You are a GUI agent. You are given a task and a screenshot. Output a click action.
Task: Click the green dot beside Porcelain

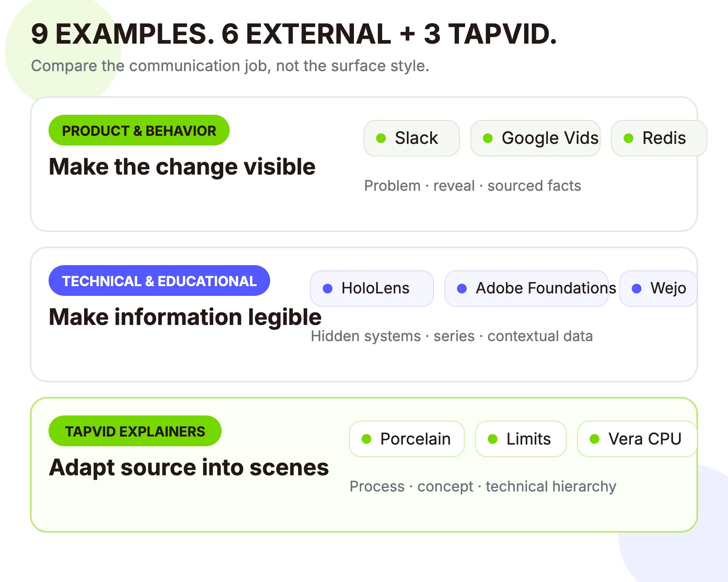(x=366, y=439)
